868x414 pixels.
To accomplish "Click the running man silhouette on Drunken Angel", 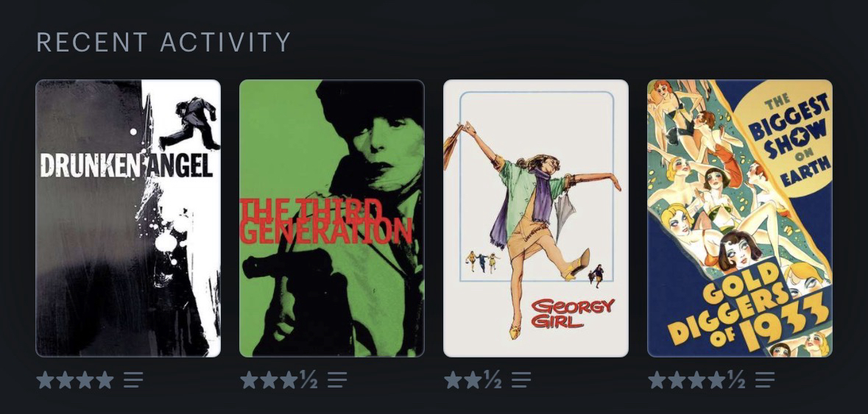I will [x=189, y=124].
